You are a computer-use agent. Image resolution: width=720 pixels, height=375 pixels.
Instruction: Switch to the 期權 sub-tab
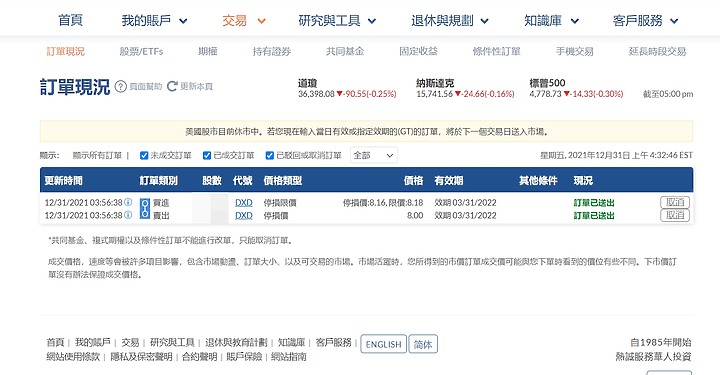[x=208, y=51]
